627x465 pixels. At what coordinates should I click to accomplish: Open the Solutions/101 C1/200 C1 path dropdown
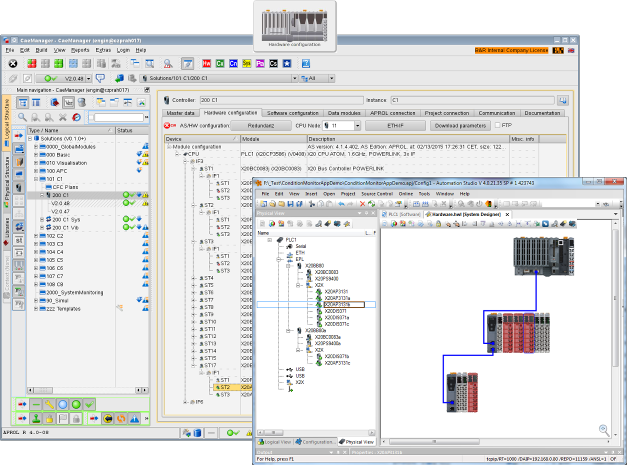click(x=294, y=78)
